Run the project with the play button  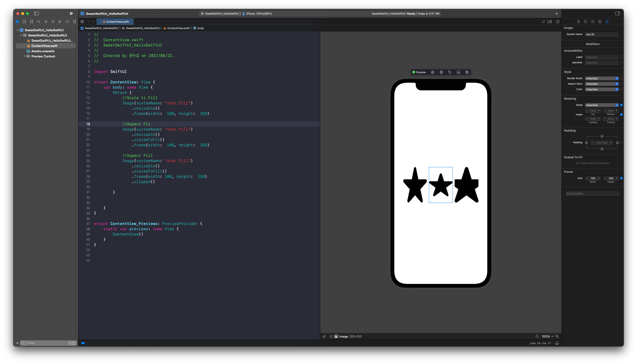click(x=71, y=14)
